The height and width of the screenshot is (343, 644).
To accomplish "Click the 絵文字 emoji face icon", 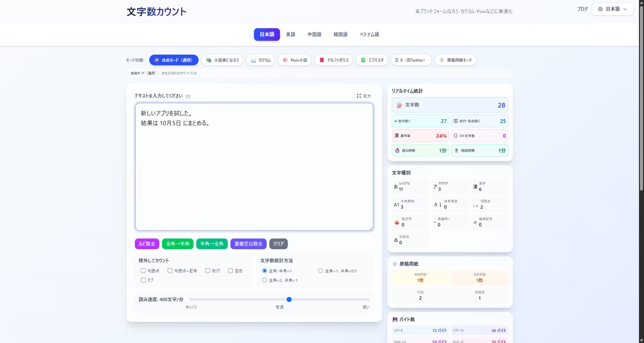I will 397,222.
